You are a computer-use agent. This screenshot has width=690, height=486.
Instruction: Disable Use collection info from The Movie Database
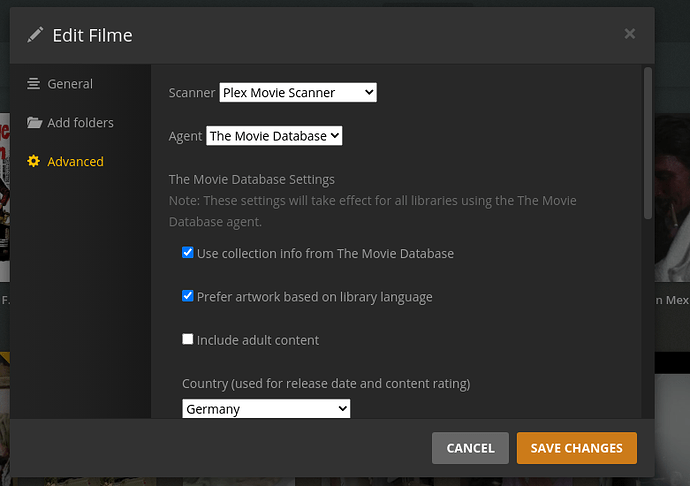tap(188, 253)
